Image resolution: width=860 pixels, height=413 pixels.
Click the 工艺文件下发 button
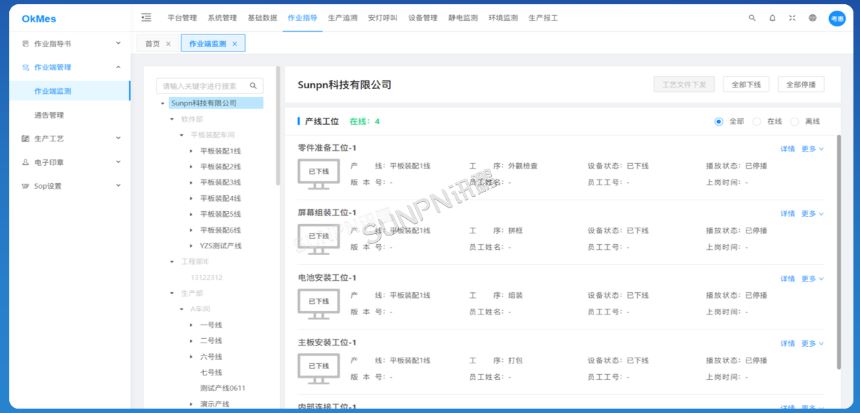pos(684,84)
